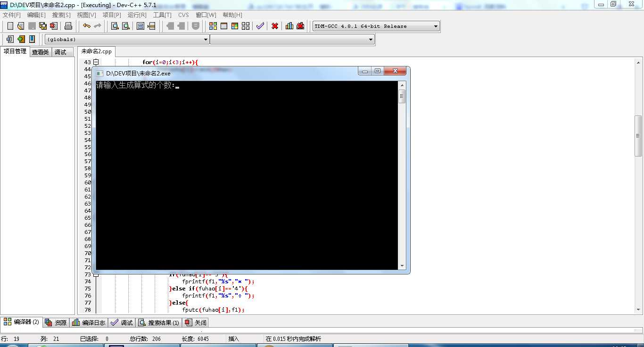Compile the program

[213, 26]
